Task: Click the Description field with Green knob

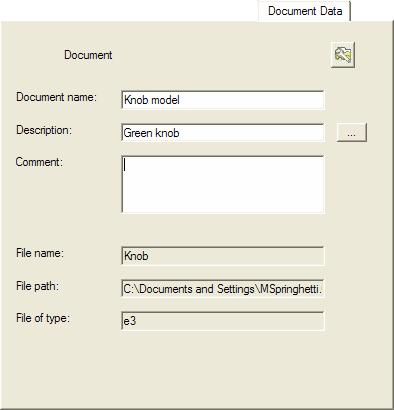Action: pyautogui.click(x=223, y=133)
